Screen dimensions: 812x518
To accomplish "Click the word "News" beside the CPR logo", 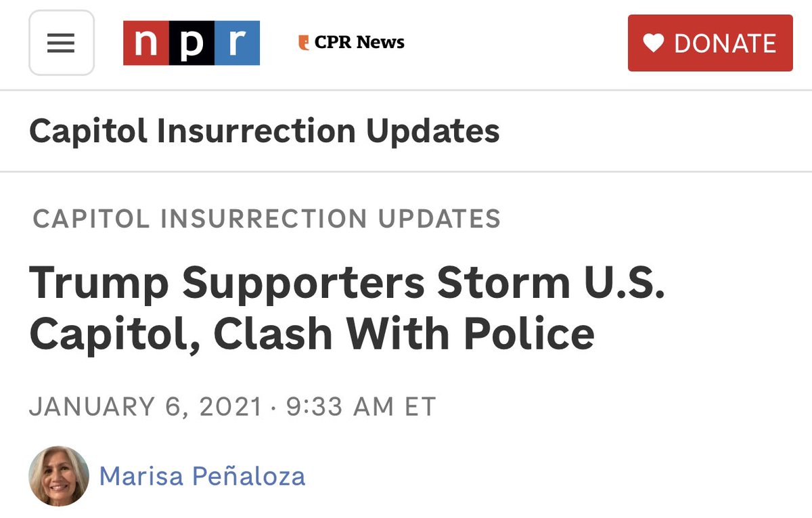I will coord(380,43).
